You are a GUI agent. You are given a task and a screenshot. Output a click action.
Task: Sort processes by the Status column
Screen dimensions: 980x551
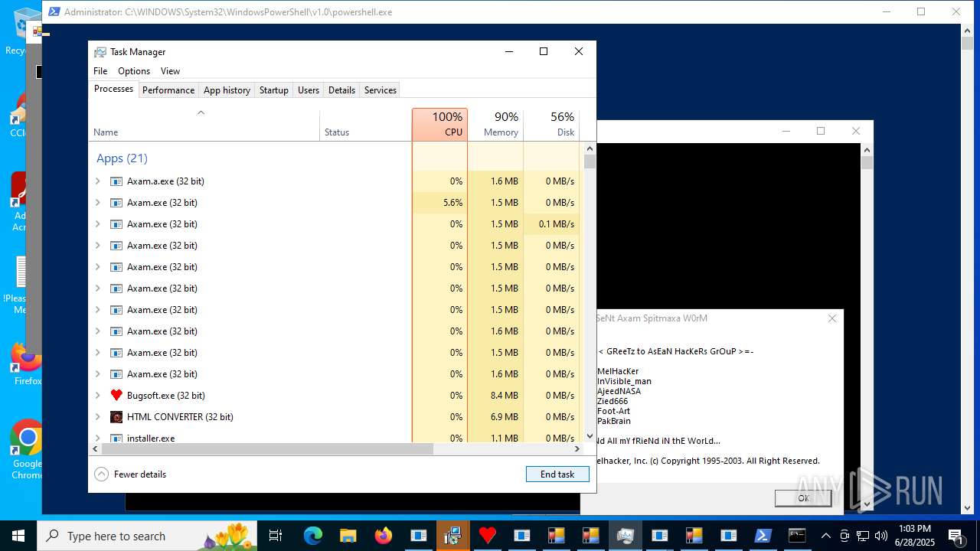tap(365, 125)
